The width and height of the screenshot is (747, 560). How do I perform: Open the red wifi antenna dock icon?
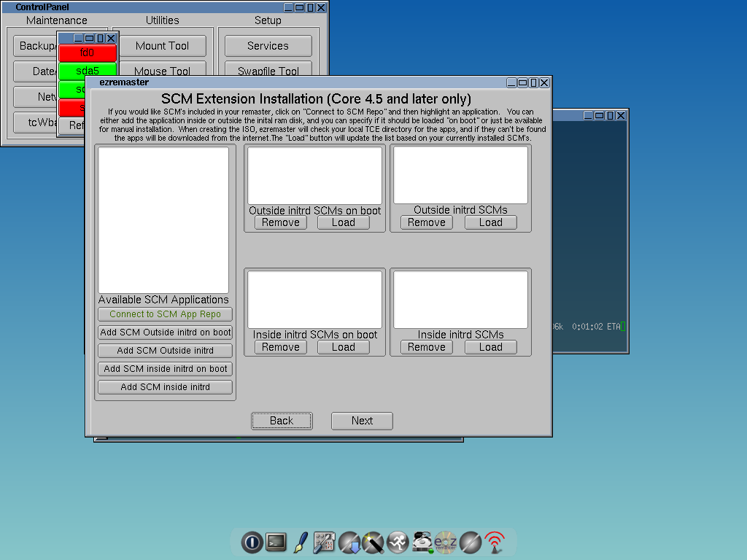(x=495, y=542)
